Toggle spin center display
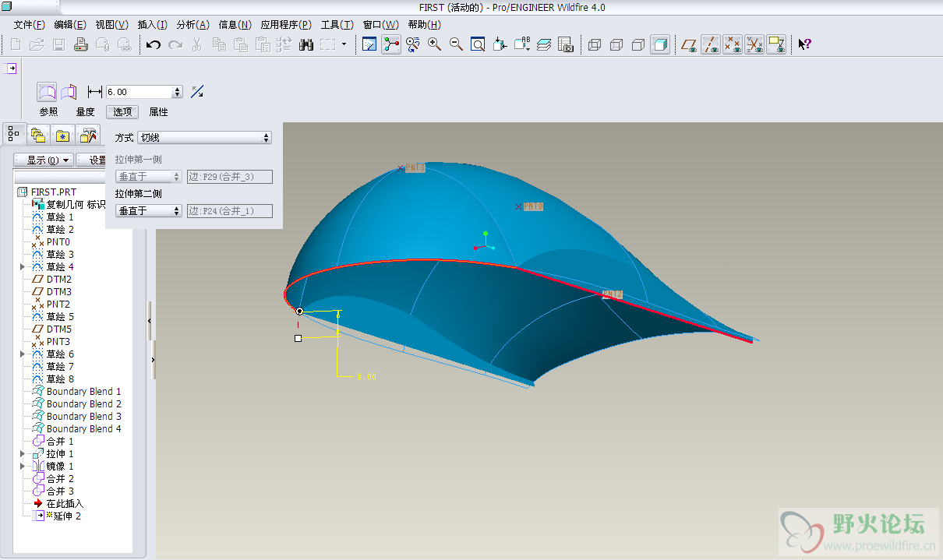This screenshot has width=943, height=560. point(391,44)
